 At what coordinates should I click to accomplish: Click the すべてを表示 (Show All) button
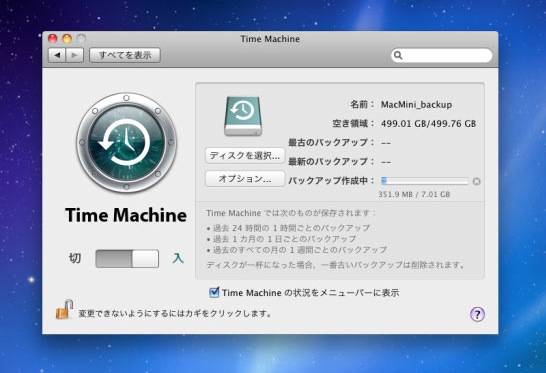[x=125, y=55]
